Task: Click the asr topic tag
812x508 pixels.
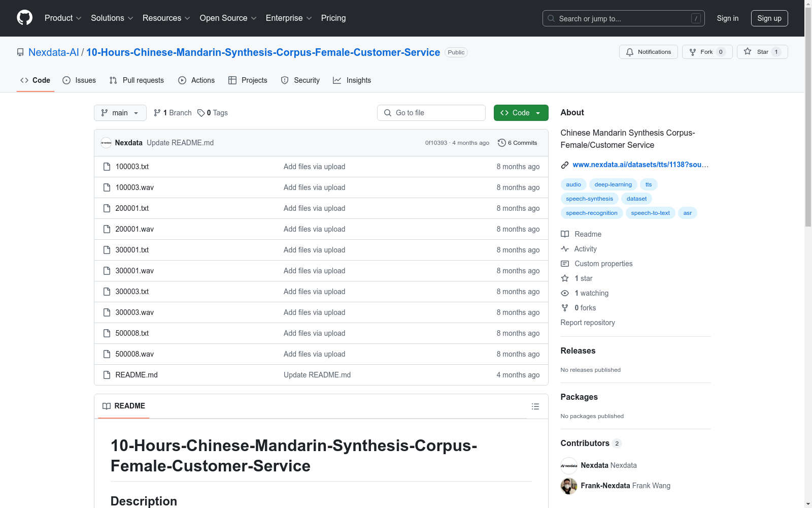Action: [x=688, y=213]
